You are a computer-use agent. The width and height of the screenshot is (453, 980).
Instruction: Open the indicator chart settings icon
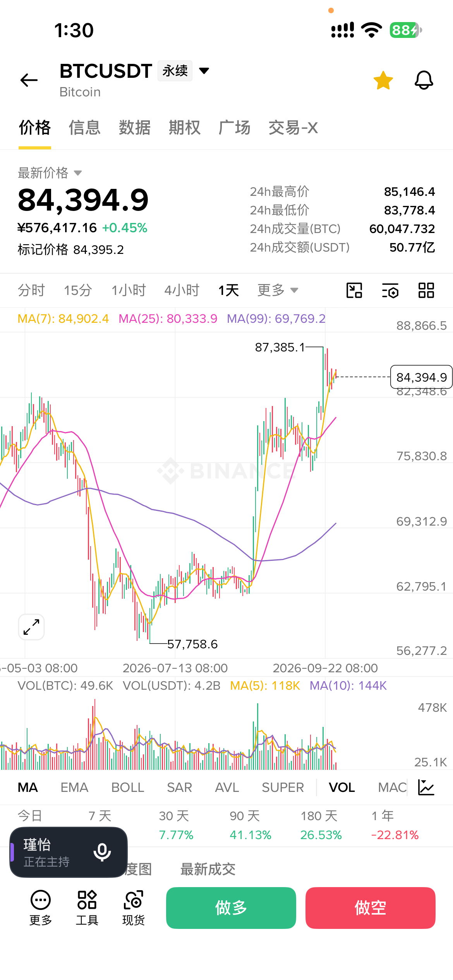(426, 787)
